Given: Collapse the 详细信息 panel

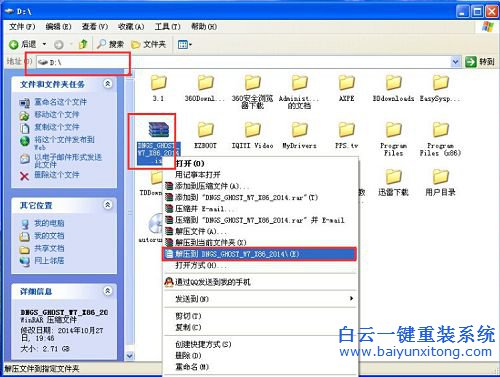Looking at the screenshot, I should pos(108,291).
